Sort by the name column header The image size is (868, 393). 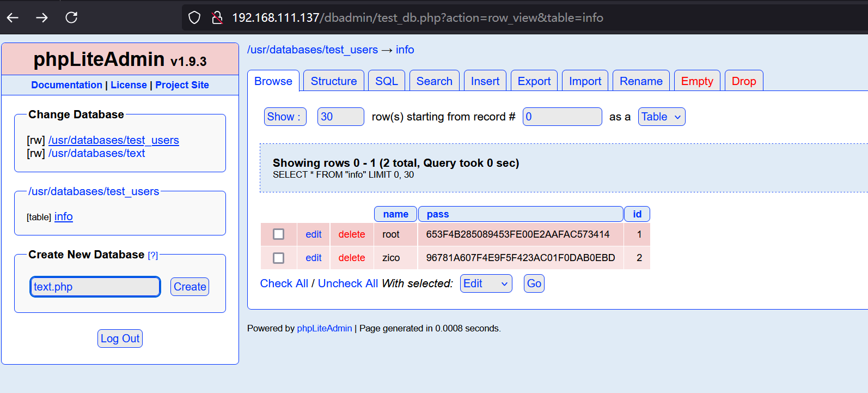pyautogui.click(x=396, y=214)
